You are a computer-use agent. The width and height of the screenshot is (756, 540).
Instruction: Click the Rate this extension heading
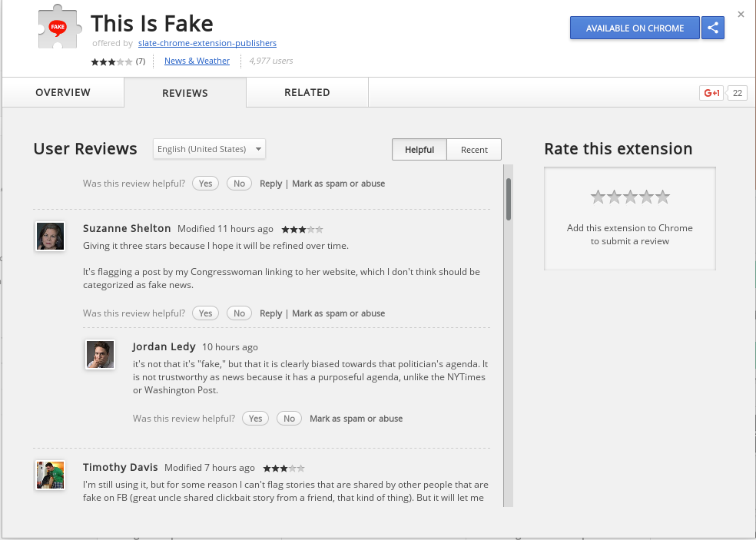click(618, 149)
